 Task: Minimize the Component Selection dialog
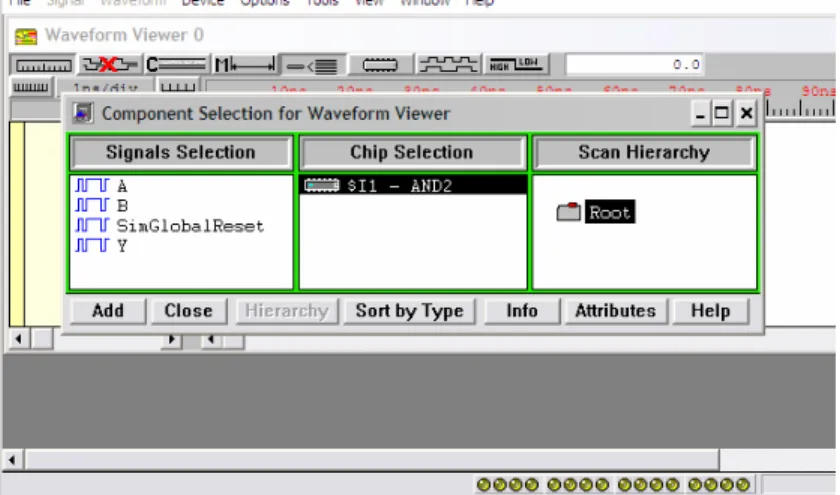tap(700, 114)
